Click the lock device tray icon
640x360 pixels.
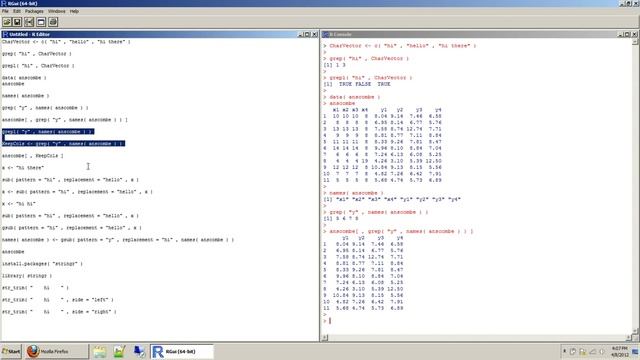coord(583,351)
